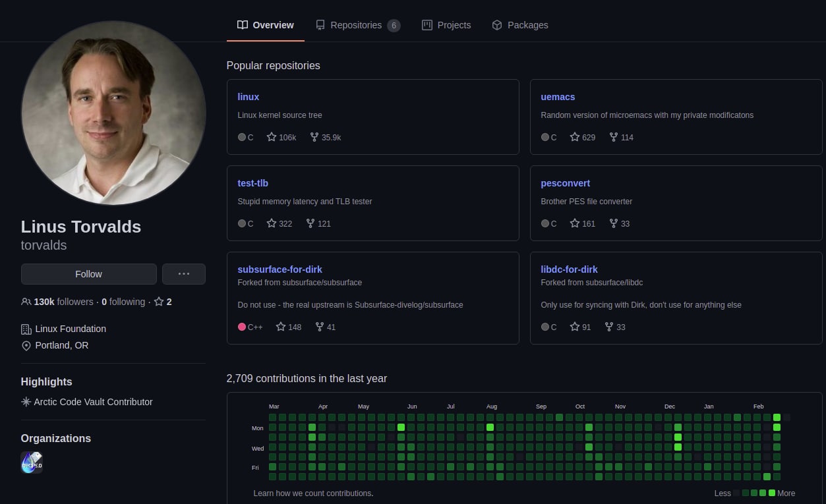This screenshot has height=504, width=826.
Task: Click uemacs star icon with 629
Action: point(575,137)
